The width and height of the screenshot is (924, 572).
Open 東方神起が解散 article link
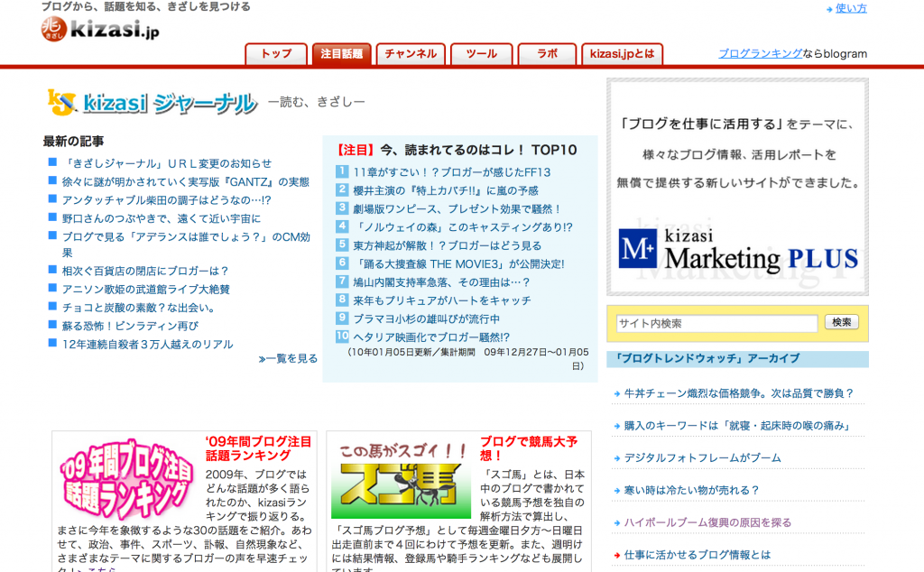coord(448,245)
